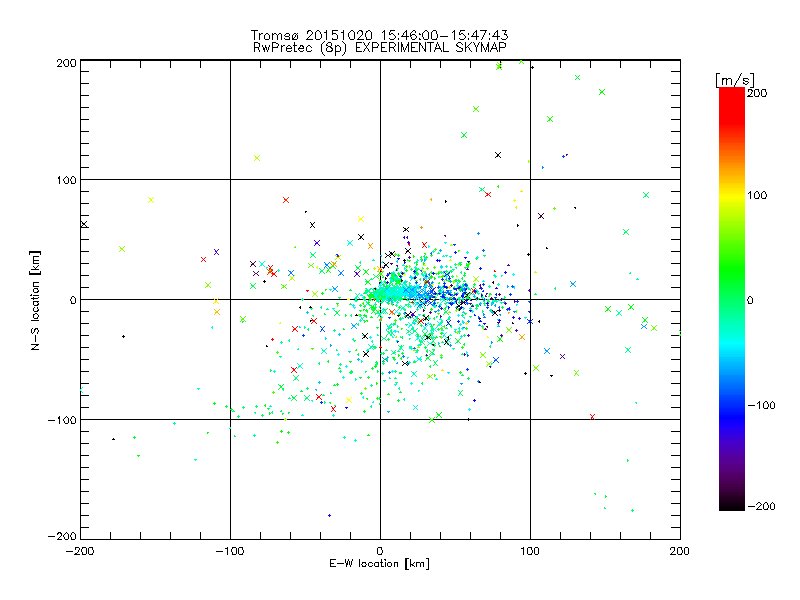
Task: Click the x-axis tick label "0"
Action: coord(380,551)
